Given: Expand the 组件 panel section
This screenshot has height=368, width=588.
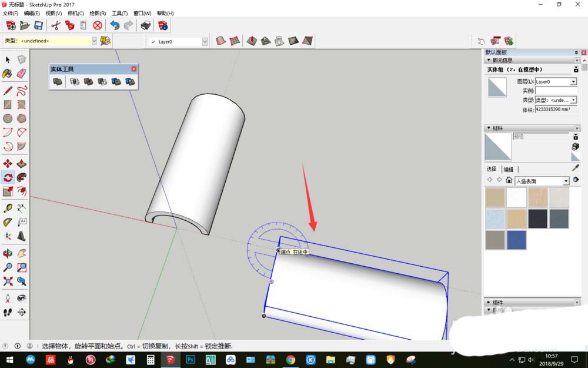Looking at the screenshot, I should [489, 302].
